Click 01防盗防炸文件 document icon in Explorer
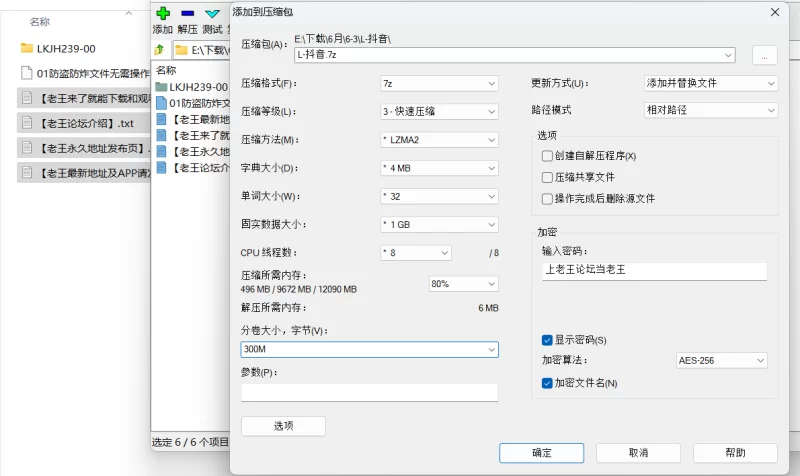 pos(27,73)
